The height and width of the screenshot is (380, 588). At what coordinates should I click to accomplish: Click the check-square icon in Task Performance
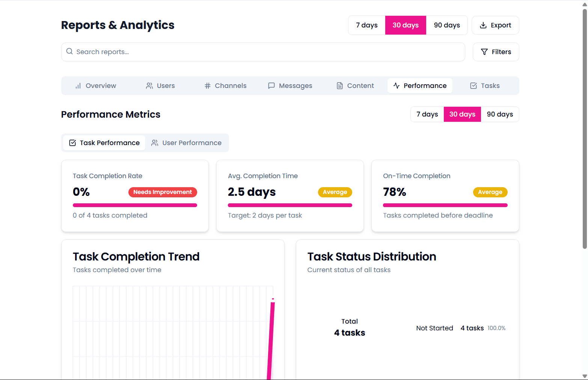click(x=73, y=143)
